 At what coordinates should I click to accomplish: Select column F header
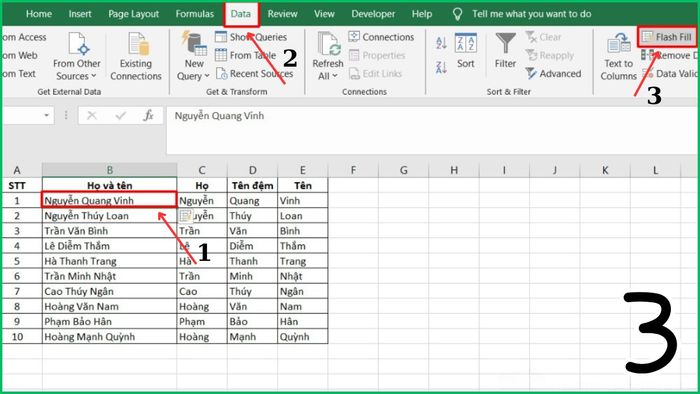tap(353, 170)
